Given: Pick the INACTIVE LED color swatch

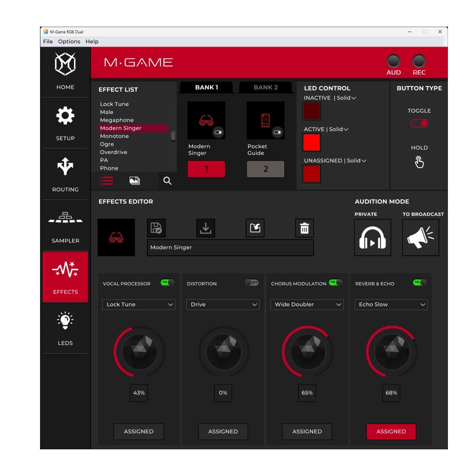Looking at the screenshot, I should point(311,111).
